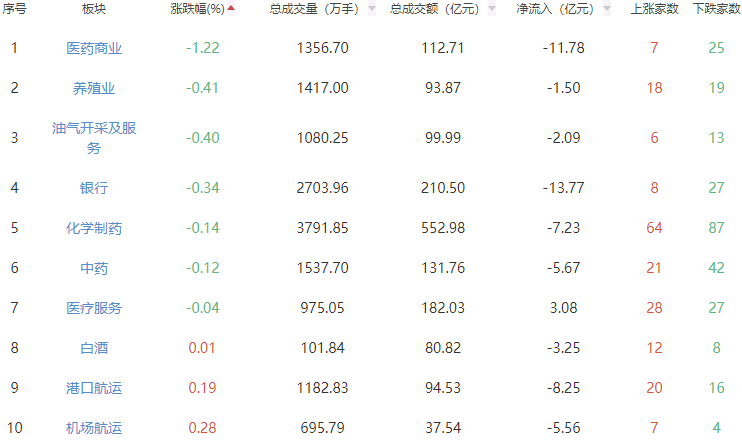This screenshot has width=742, height=441.
Task: Open the 养殖业 sector link
Action: (x=94, y=88)
